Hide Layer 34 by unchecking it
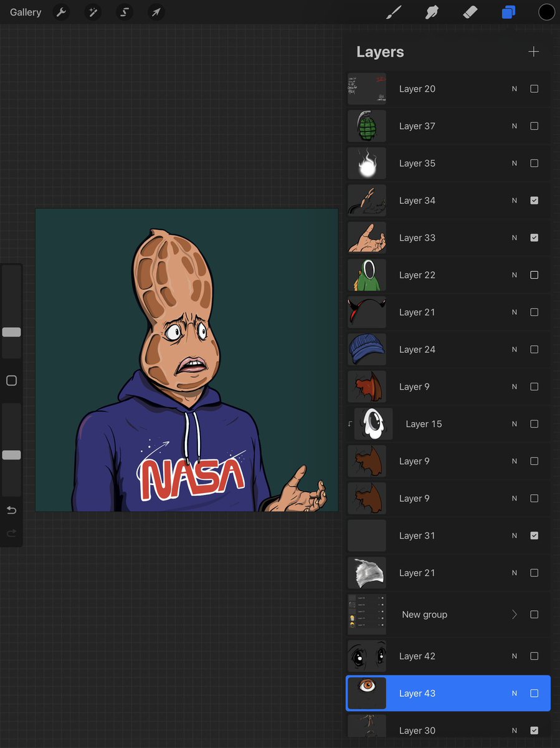Screen dimensions: 560x748 (534, 201)
